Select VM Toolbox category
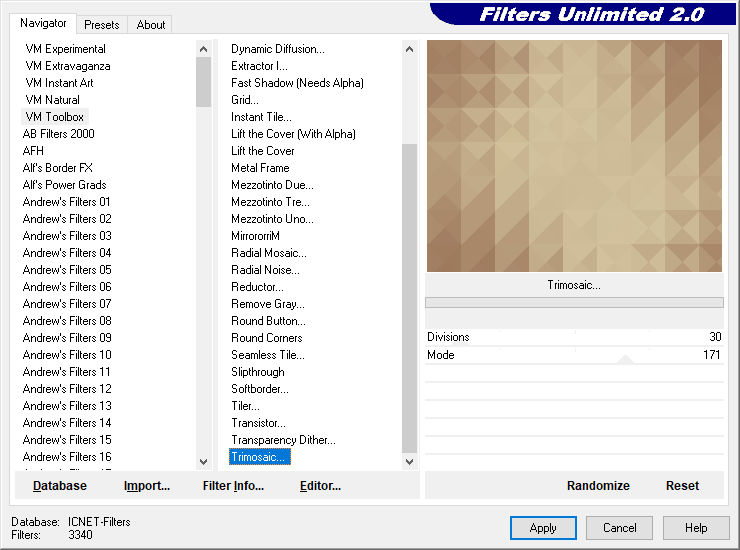740x550 pixels. click(x=55, y=117)
